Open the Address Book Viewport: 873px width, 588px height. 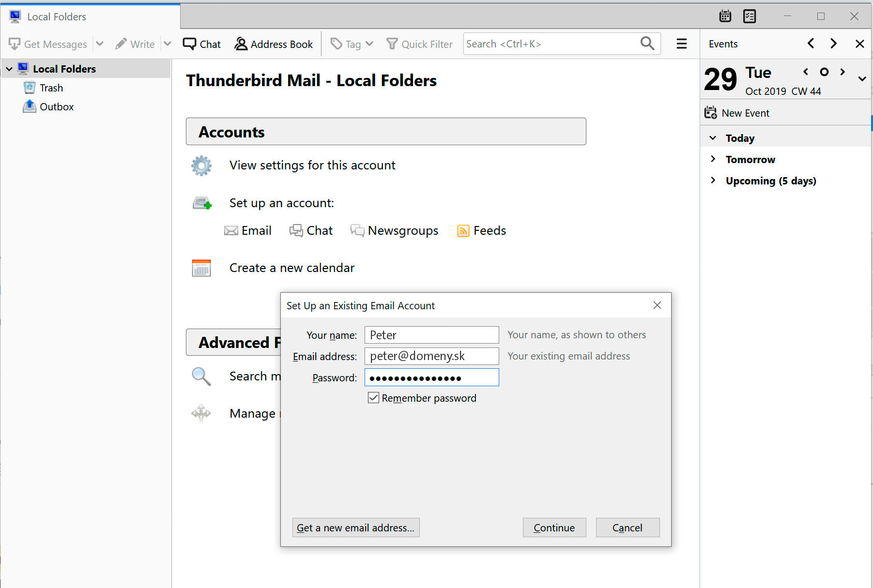point(274,44)
